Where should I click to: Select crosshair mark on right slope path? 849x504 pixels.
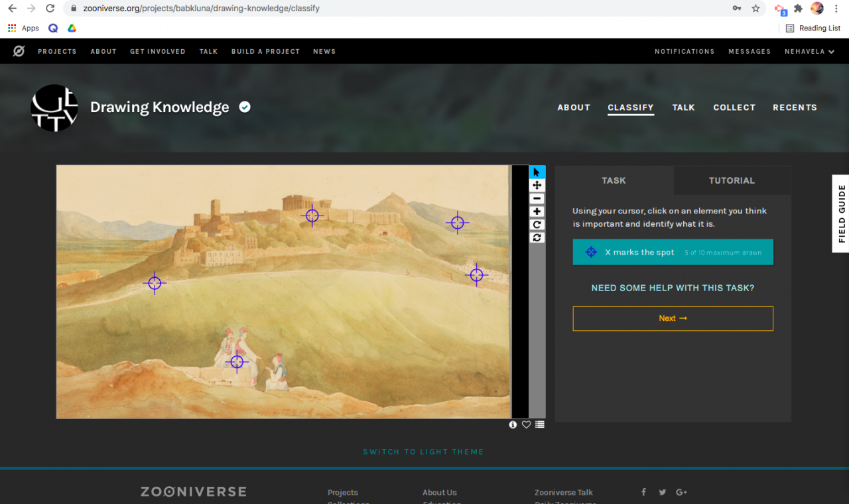pos(476,275)
